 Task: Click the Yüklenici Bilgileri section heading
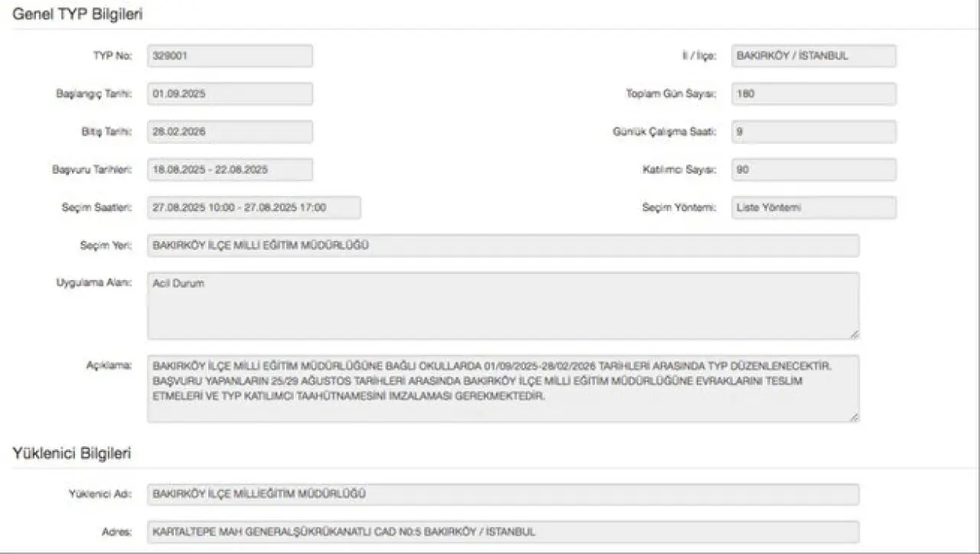71,454
